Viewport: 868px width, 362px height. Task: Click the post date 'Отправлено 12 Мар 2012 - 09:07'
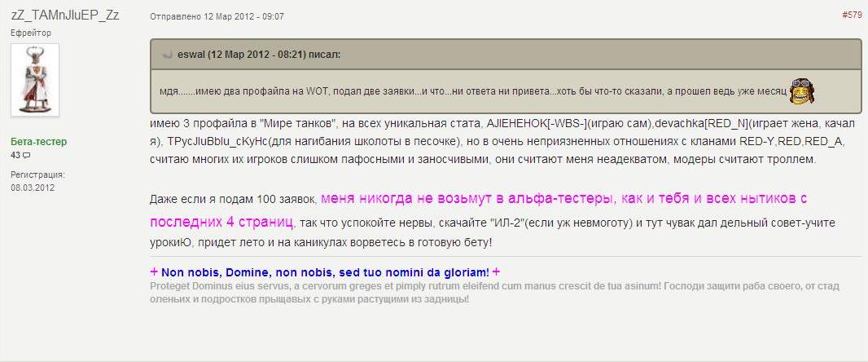tap(217, 16)
